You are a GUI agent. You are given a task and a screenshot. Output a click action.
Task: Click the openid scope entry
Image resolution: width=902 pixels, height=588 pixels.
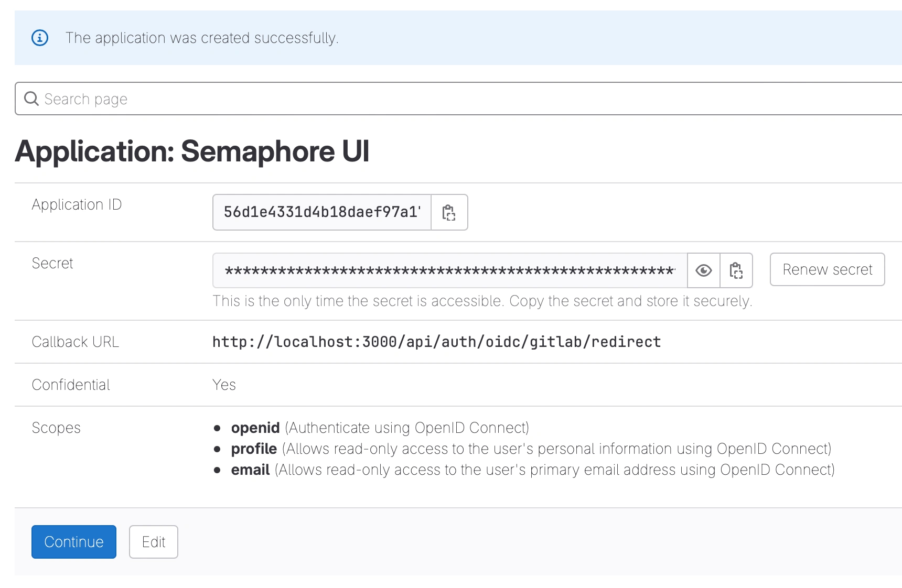255,428
